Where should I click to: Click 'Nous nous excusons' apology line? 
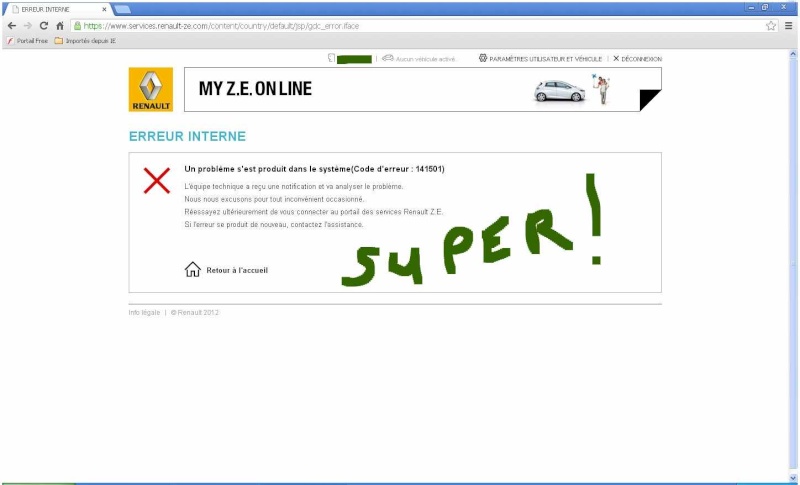point(274,199)
